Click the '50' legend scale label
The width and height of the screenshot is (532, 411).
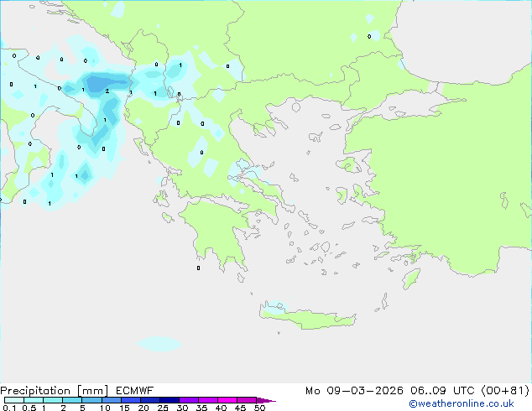pos(259,408)
